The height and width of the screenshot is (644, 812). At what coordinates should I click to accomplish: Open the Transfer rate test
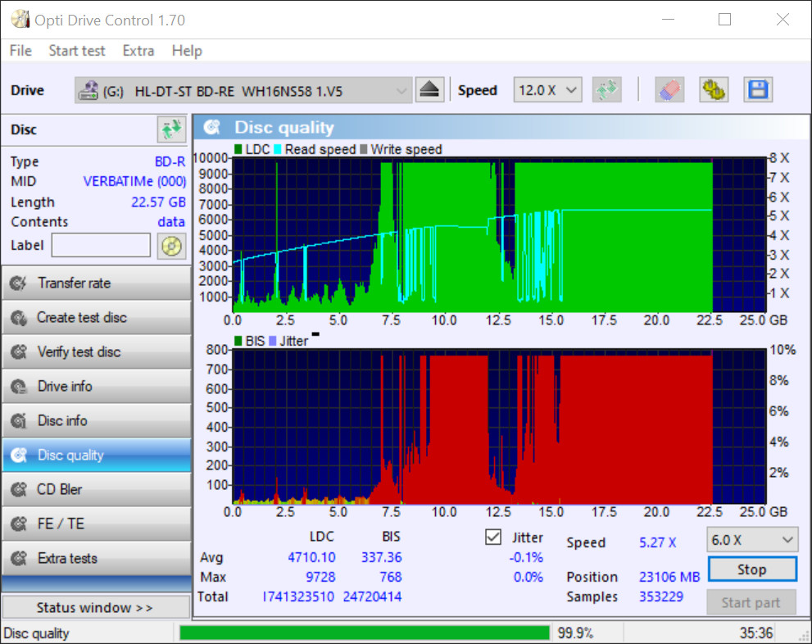tap(96, 283)
